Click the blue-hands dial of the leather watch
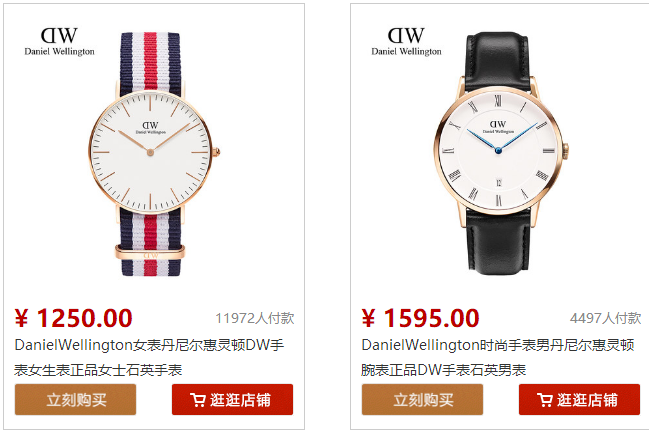 498,151
